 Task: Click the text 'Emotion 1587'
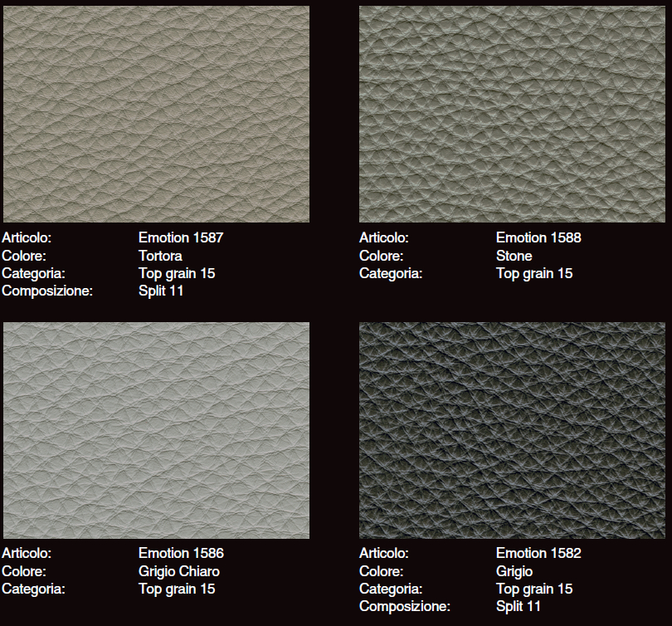(181, 237)
